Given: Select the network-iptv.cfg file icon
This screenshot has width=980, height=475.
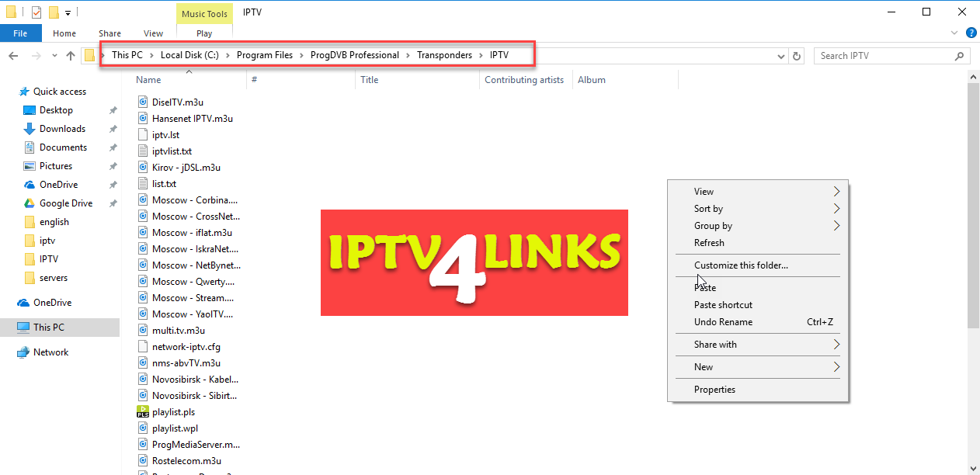Looking at the screenshot, I should (143, 346).
